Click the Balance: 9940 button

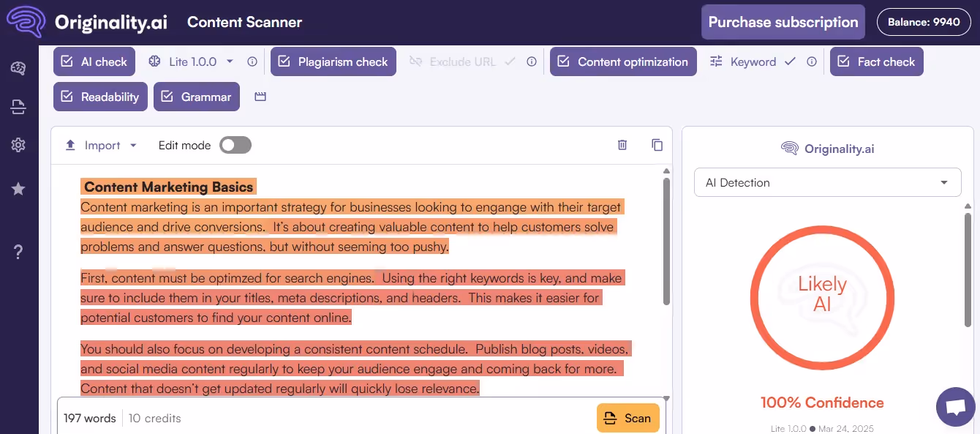tap(924, 22)
